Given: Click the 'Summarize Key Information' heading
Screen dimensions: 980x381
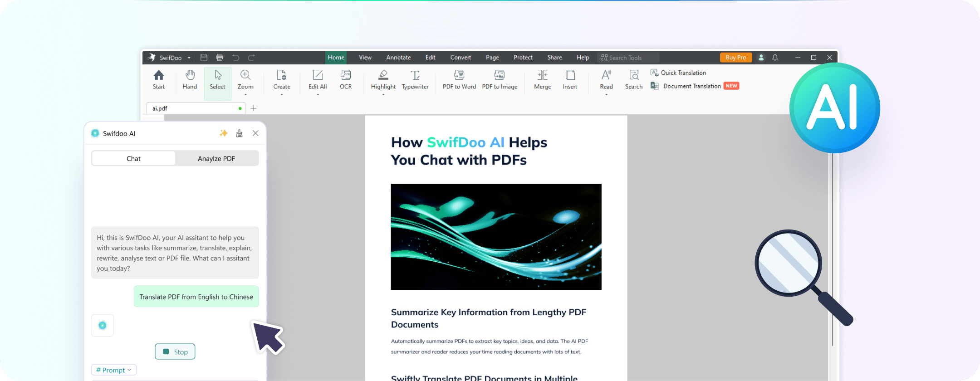Looking at the screenshot, I should click(x=489, y=318).
